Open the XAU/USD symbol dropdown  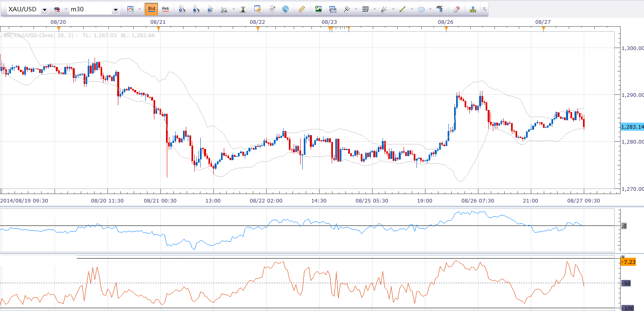tap(44, 9)
